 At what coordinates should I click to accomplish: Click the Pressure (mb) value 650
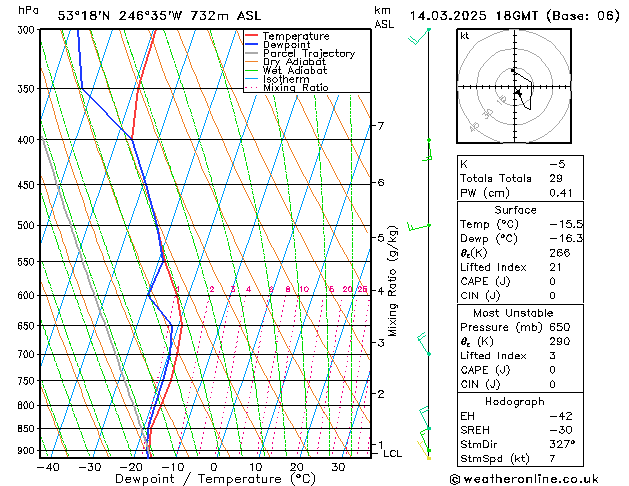(x=560, y=327)
